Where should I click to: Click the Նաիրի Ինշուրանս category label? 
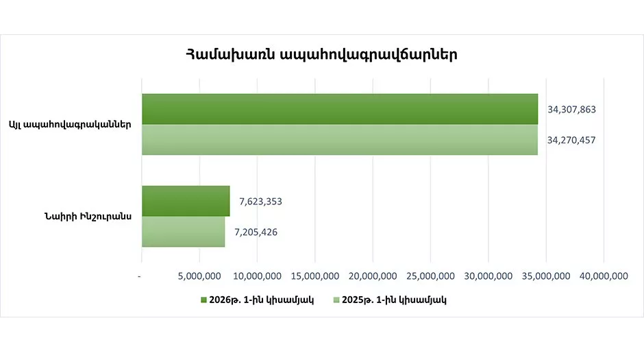click(88, 217)
